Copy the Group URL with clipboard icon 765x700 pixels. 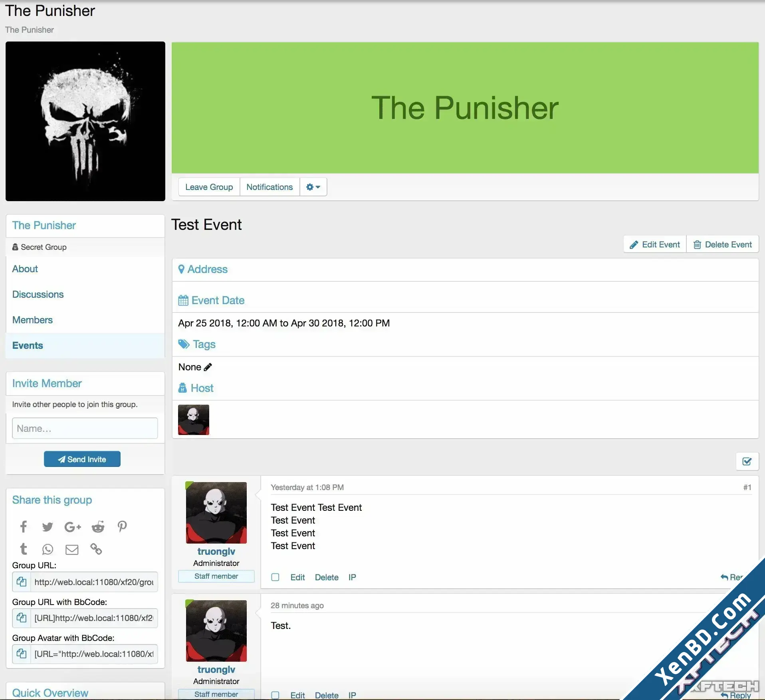point(22,582)
